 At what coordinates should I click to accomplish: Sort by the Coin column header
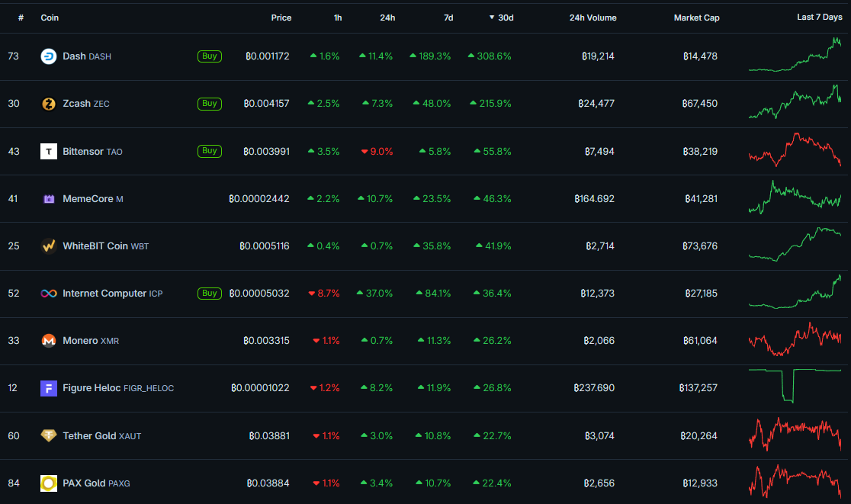click(x=50, y=18)
